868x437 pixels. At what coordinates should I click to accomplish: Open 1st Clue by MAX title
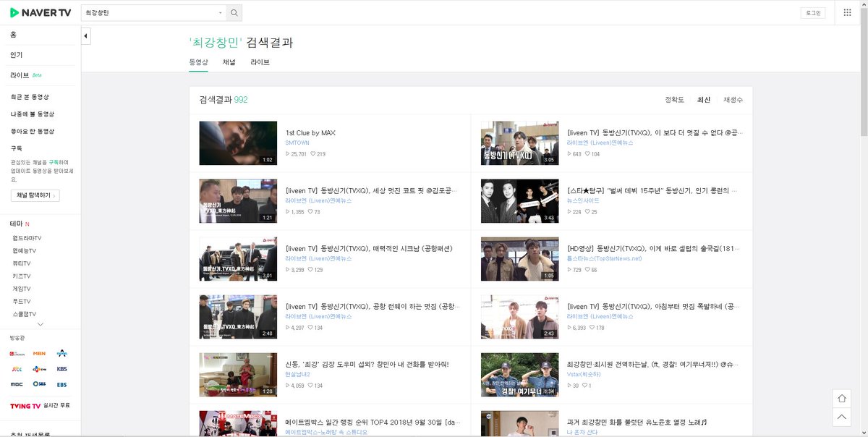point(310,133)
